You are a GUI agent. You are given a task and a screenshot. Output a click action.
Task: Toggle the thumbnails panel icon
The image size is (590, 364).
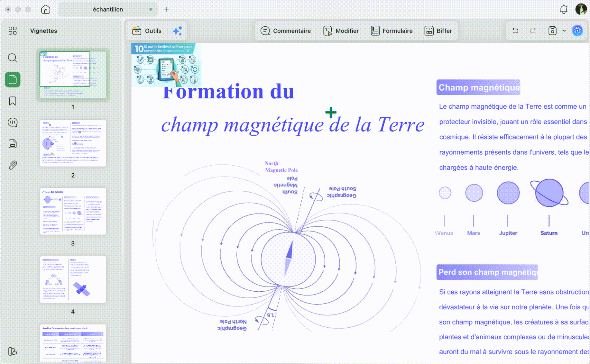click(13, 79)
